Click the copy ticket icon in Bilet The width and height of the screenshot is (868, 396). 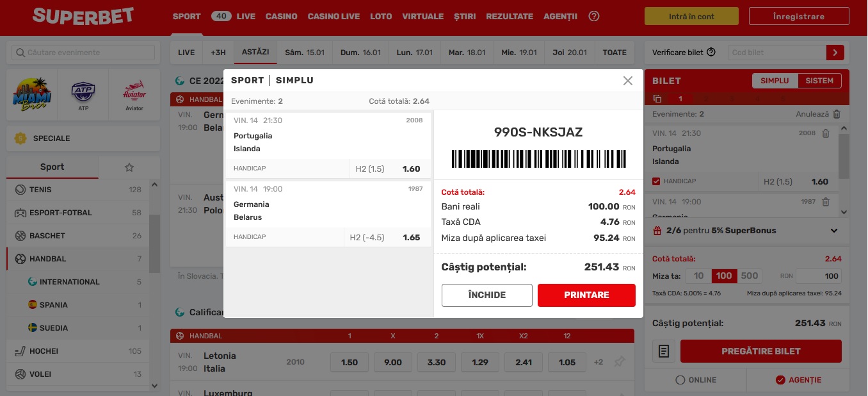[657, 99]
